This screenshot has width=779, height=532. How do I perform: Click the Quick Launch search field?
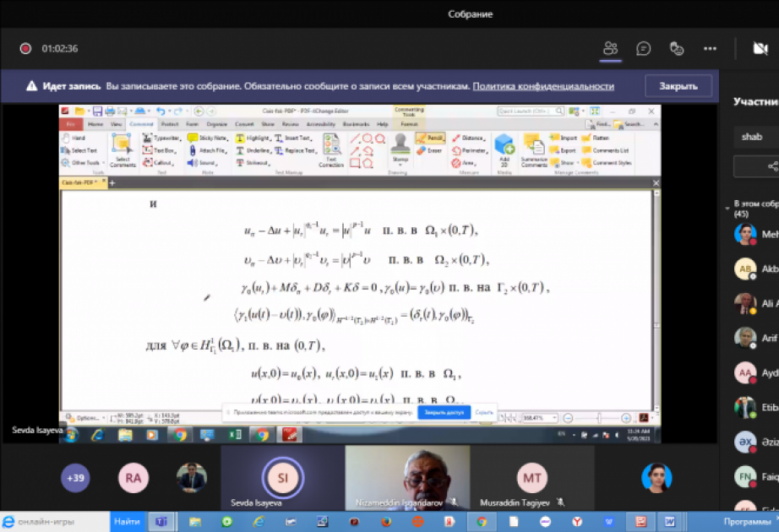point(531,111)
